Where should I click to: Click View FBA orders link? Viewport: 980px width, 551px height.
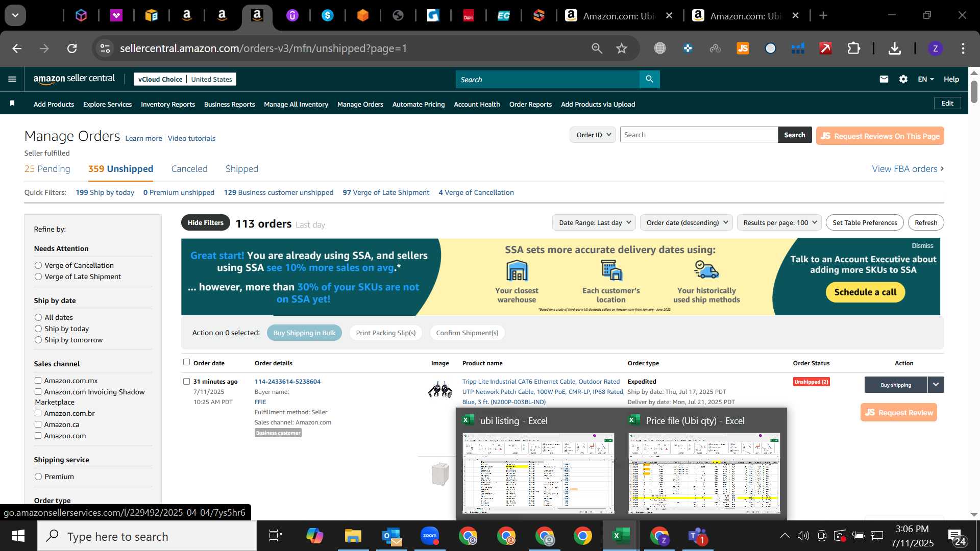tap(908, 169)
